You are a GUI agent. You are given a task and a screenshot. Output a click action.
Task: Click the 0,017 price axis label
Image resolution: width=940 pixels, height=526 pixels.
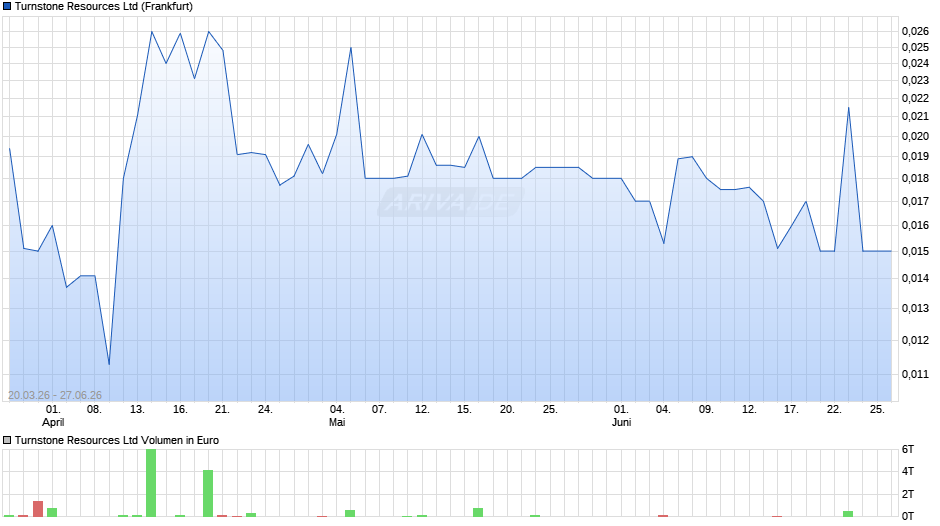pyautogui.click(x=915, y=201)
